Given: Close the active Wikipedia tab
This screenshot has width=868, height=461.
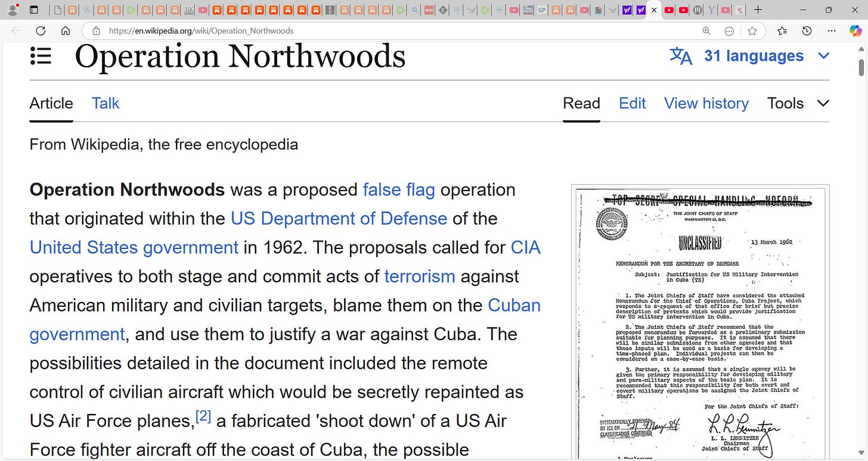Looking at the screenshot, I should click(654, 10).
